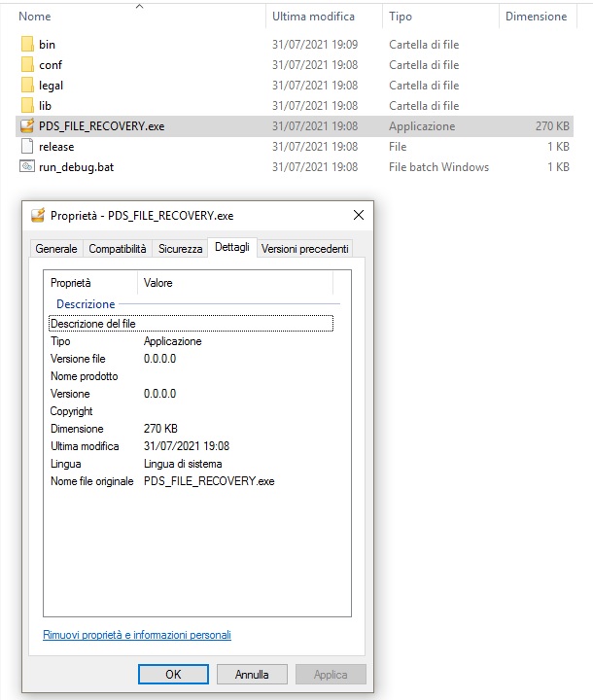This screenshot has width=593, height=700.
Task: Click the run_debug.bat batch file icon
Action: pos(27,167)
